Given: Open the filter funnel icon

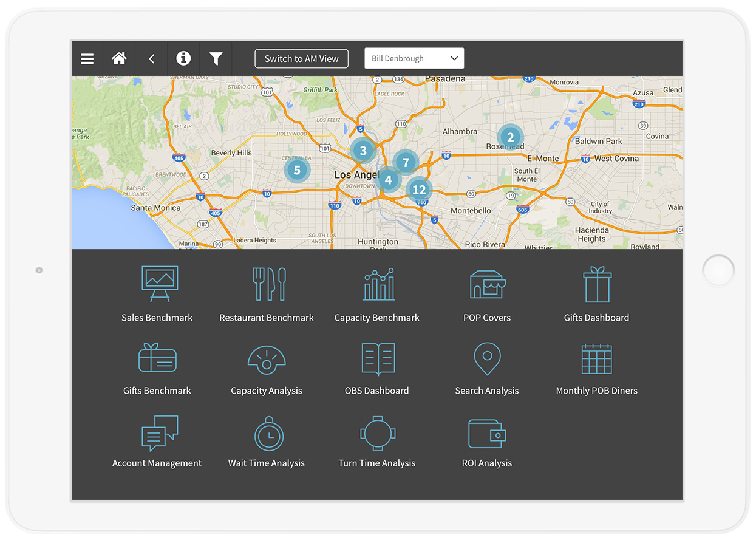Looking at the screenshot, I should pos(216,59).
